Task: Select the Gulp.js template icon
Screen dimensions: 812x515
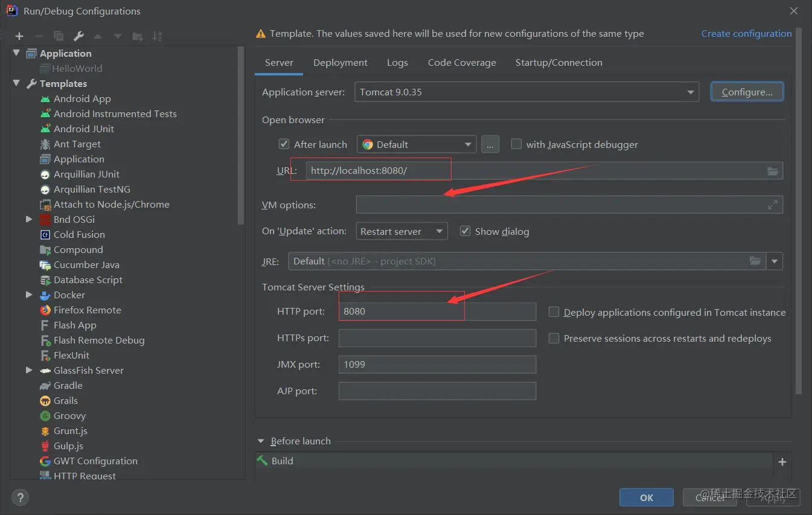Action: pos(45,446)
